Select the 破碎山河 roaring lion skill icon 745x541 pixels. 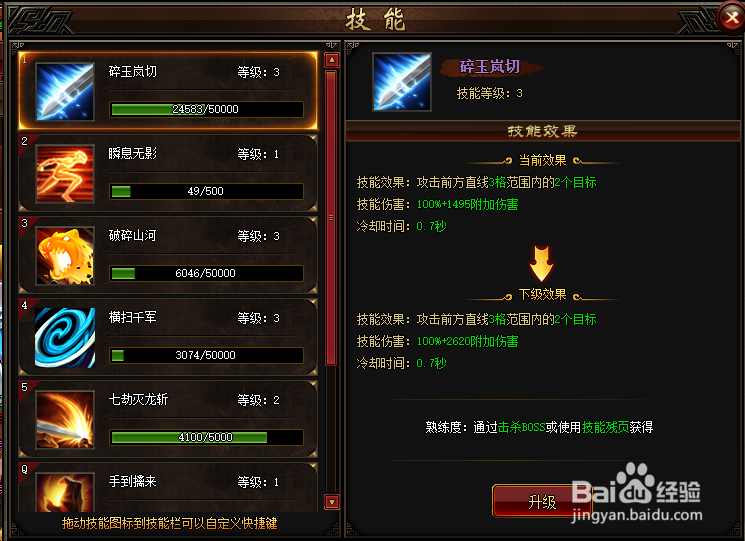point(65,256)
